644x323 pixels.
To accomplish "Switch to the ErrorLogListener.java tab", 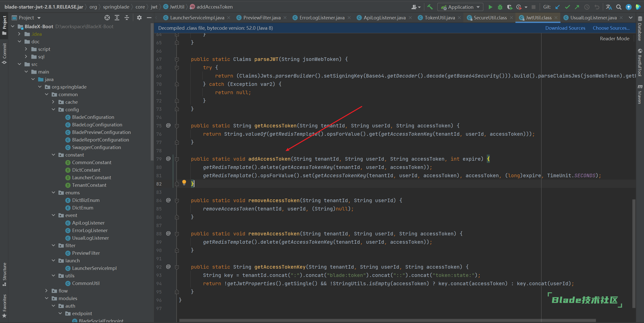I will coord(322,18).
